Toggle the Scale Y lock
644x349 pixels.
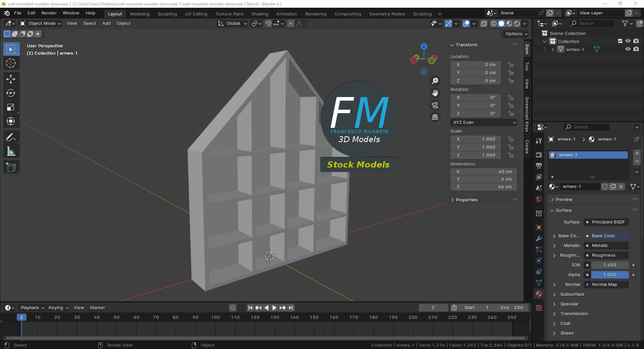511,147
